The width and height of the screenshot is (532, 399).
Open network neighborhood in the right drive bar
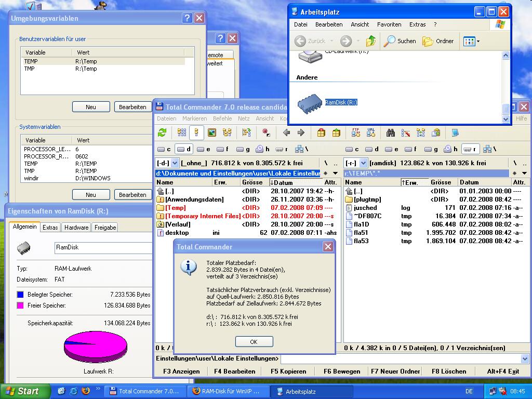(x=489, y=149)
